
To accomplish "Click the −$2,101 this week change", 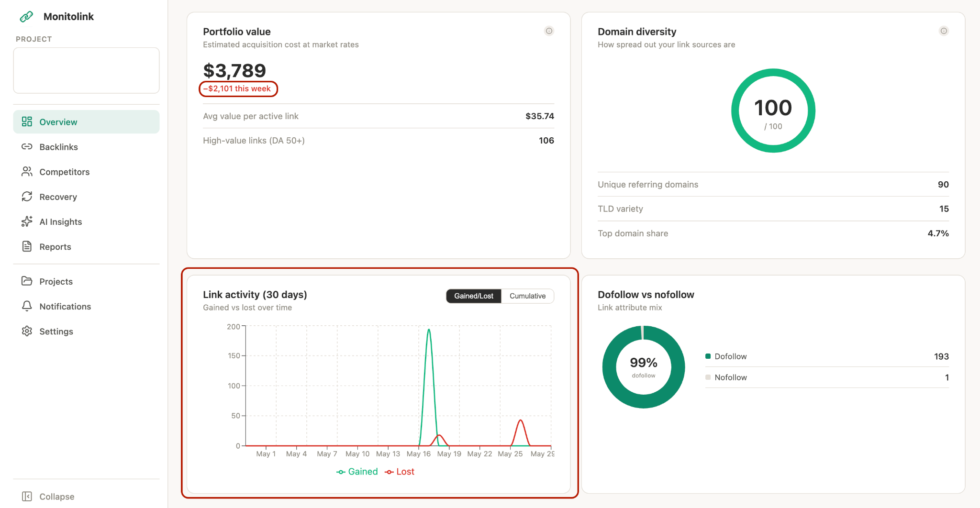I will pos(238,88).
